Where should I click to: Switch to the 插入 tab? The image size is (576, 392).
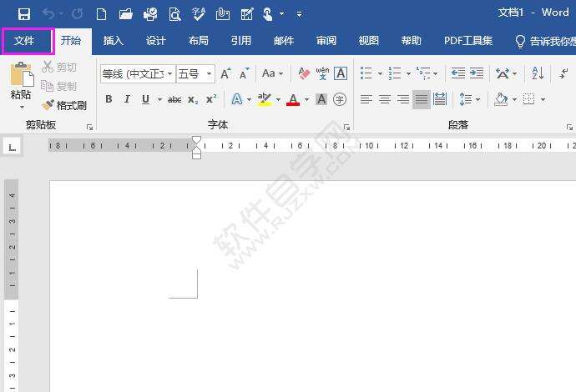point(114,40)
